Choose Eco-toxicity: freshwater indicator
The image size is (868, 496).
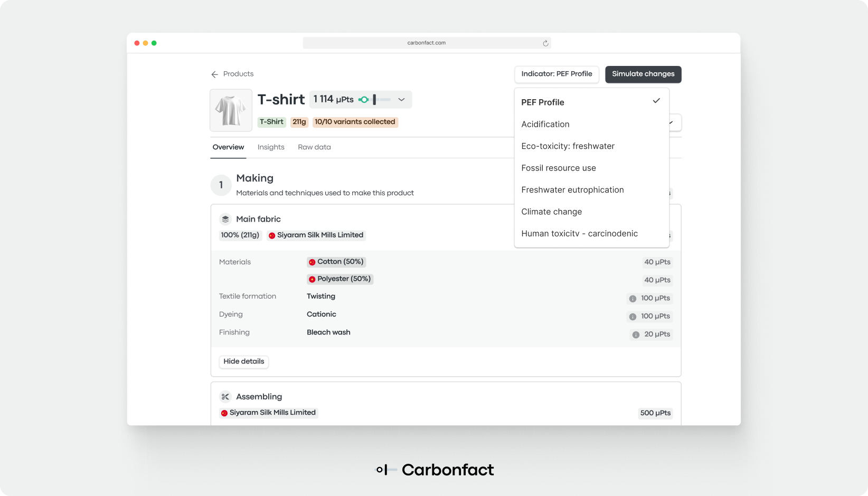(x=591, y=146)
